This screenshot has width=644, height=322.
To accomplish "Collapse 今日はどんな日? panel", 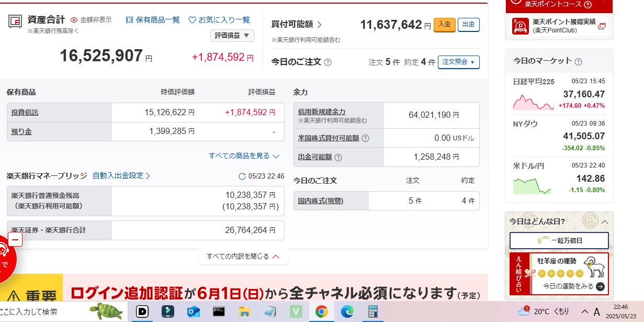I will pyautogui.click(x=605, y=222).
